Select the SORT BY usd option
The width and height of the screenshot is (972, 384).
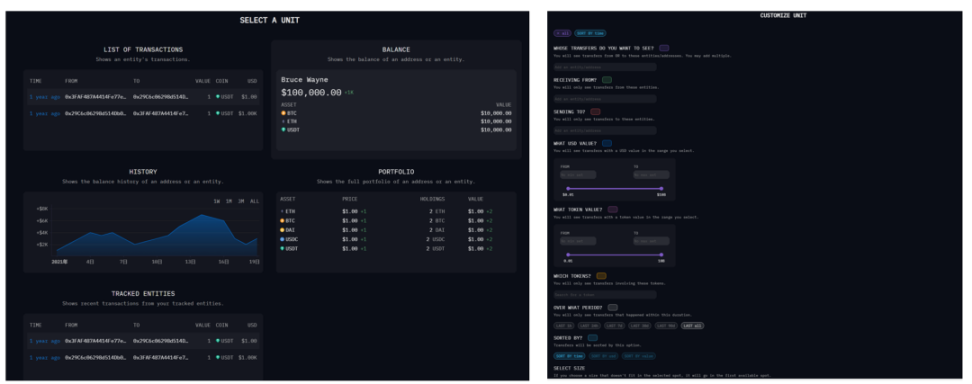pyautogui.click(x=603, y=356)
